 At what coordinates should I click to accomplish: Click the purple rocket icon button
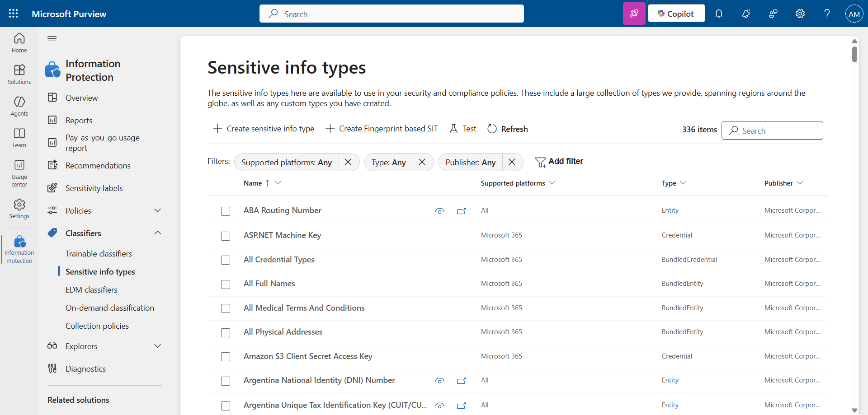[x=634, y=14]
